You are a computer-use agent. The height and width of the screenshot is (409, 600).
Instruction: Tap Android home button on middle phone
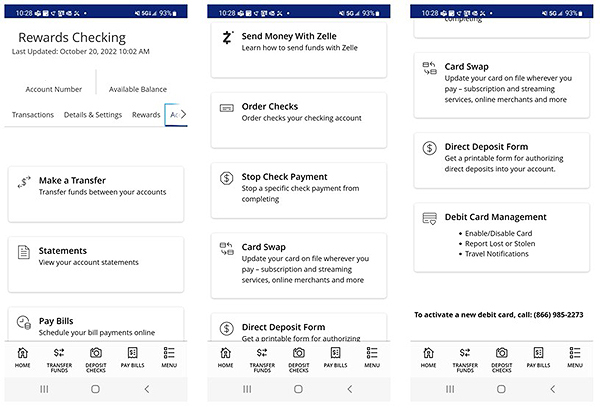tap(298, 389)
